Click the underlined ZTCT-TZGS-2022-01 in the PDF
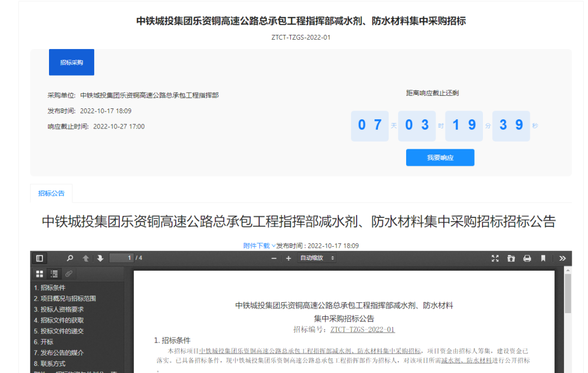Image resolution: width=588 pixels, height=373 pixels. 362,329
